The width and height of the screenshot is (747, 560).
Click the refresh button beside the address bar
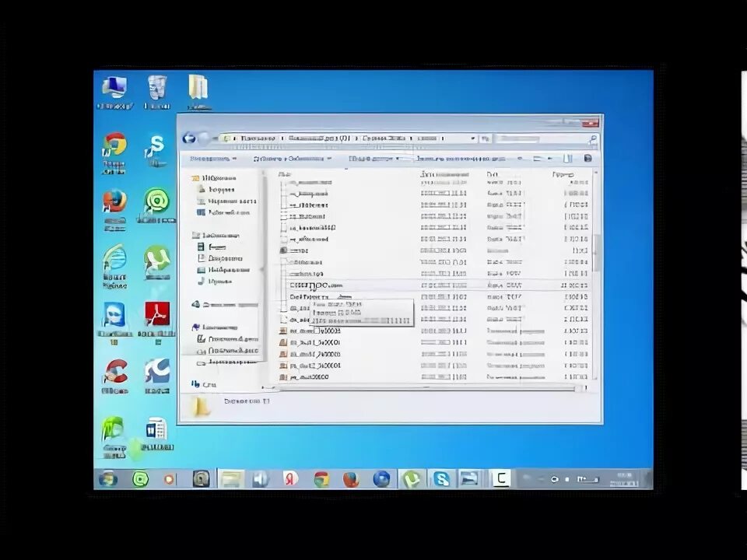point(485,138)
